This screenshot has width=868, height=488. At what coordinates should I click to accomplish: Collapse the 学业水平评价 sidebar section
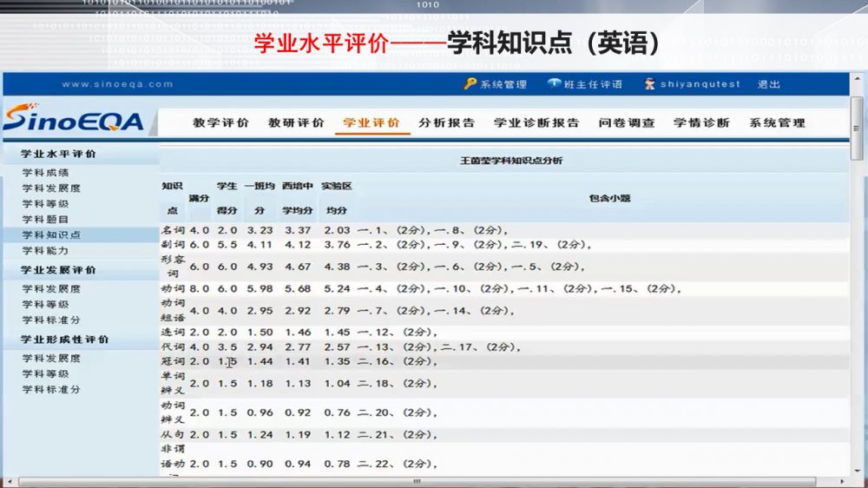click(59, 154)
